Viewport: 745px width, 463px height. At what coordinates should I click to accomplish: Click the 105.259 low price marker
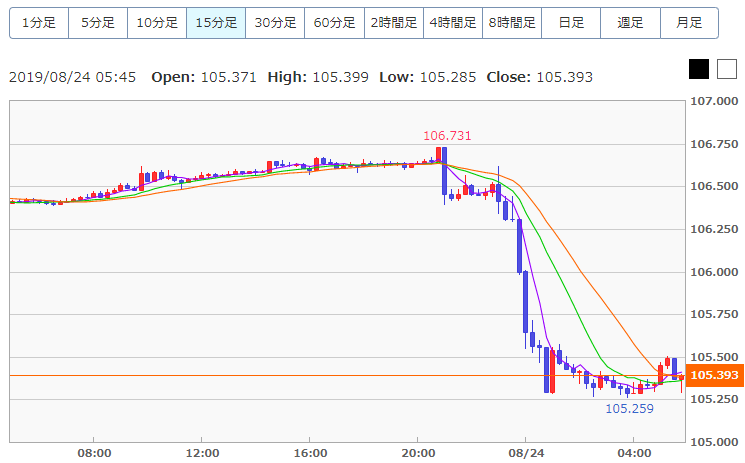(629, 408)
